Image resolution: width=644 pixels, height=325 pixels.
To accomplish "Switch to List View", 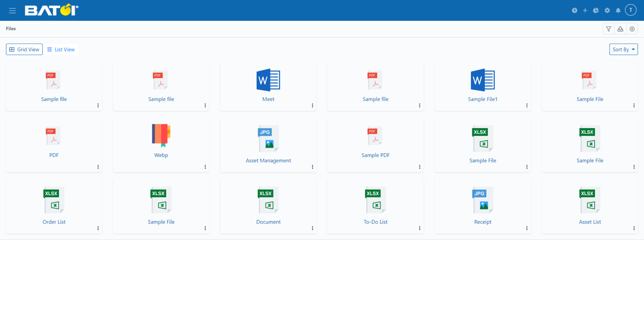I will [x=61, y=49].
